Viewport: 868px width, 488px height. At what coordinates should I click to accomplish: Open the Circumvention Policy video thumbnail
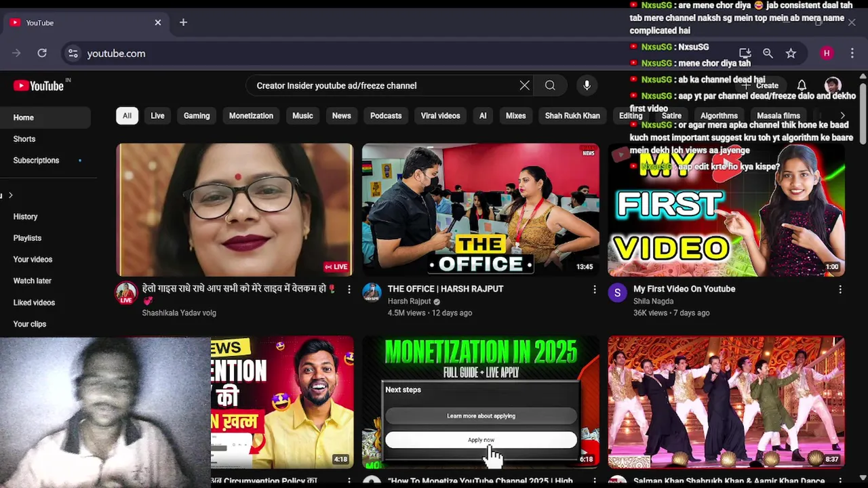(282, 402)
